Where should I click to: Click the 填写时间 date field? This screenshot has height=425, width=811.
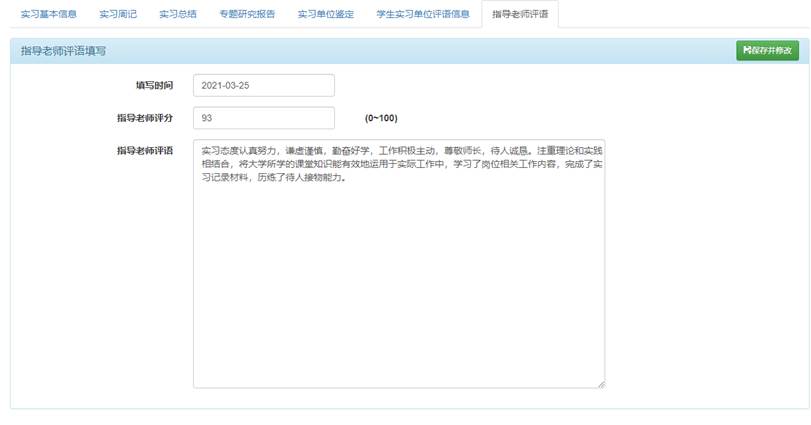tap(263, 86)
